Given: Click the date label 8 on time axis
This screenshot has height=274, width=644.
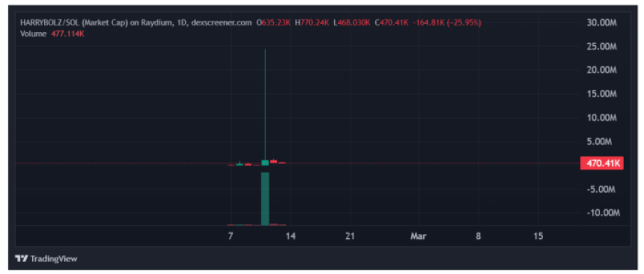Looking at the screenshot, I should pos(478,237).
